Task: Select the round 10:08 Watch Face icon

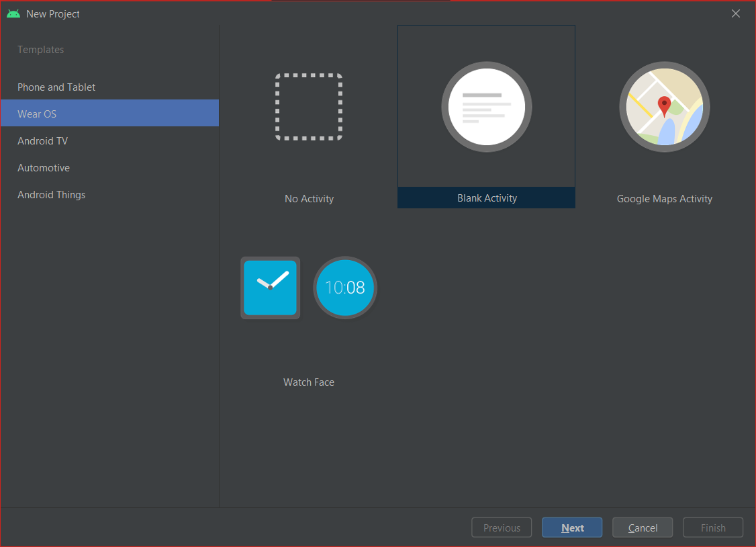Action: 345,288
